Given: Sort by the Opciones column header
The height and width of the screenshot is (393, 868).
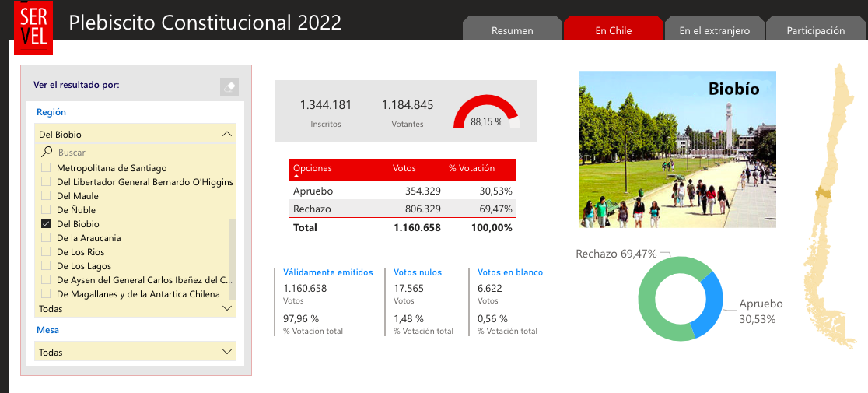Looking at the screenshot, I should (312, 168).
